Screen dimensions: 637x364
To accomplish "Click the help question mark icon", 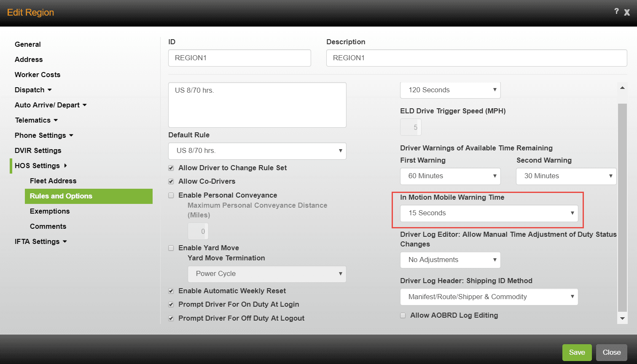I will (x=616, y=12).
